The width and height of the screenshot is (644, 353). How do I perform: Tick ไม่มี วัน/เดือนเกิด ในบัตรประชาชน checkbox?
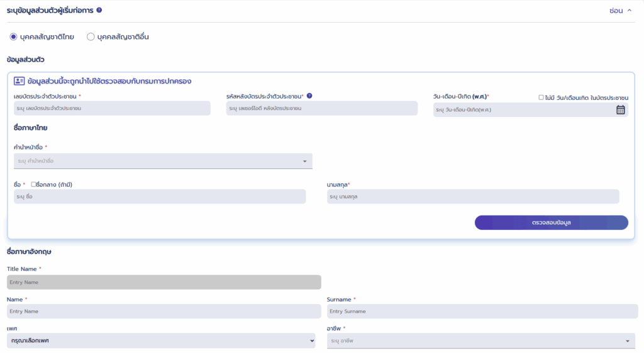(541, 97)
